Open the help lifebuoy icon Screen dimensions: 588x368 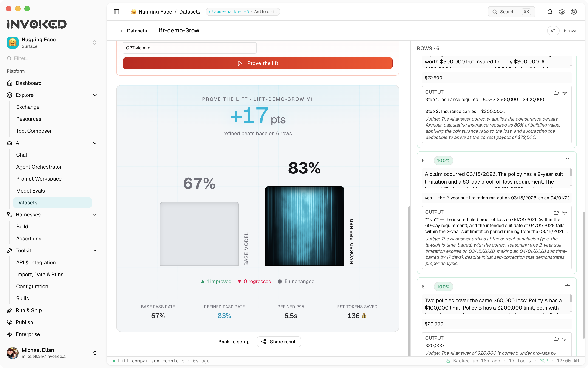coord(574,12)
